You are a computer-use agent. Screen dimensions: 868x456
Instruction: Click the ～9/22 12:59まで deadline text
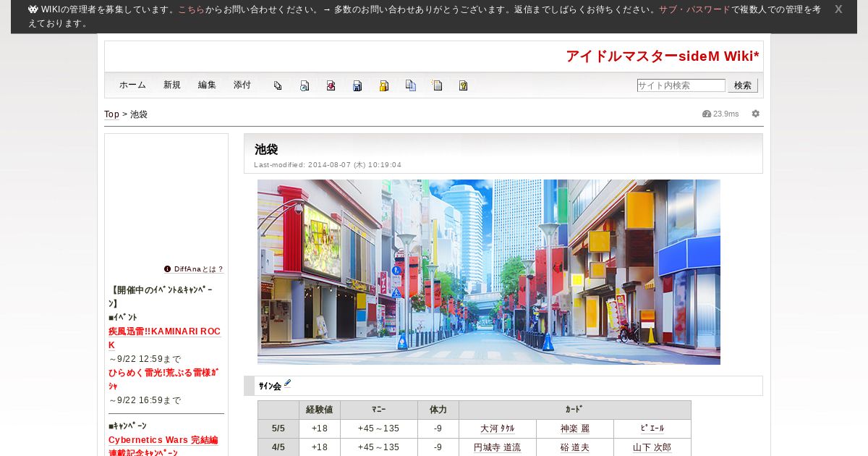pos(145,359)
